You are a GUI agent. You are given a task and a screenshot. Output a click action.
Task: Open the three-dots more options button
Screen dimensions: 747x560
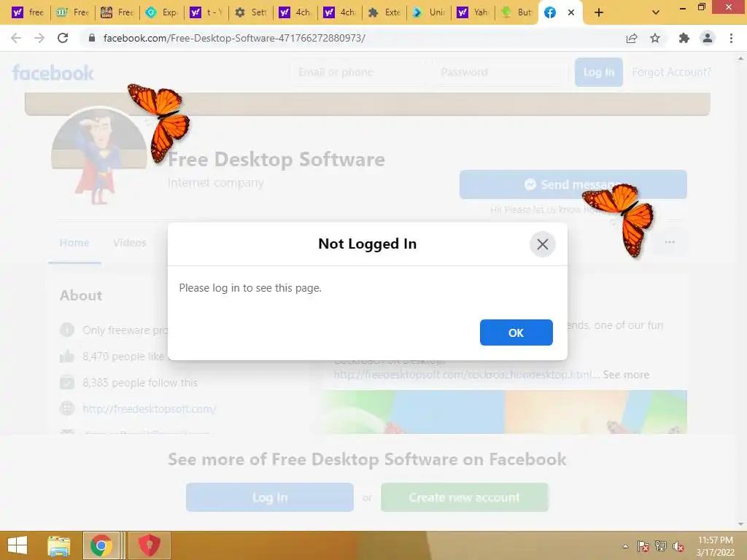[x=670, y=242]
